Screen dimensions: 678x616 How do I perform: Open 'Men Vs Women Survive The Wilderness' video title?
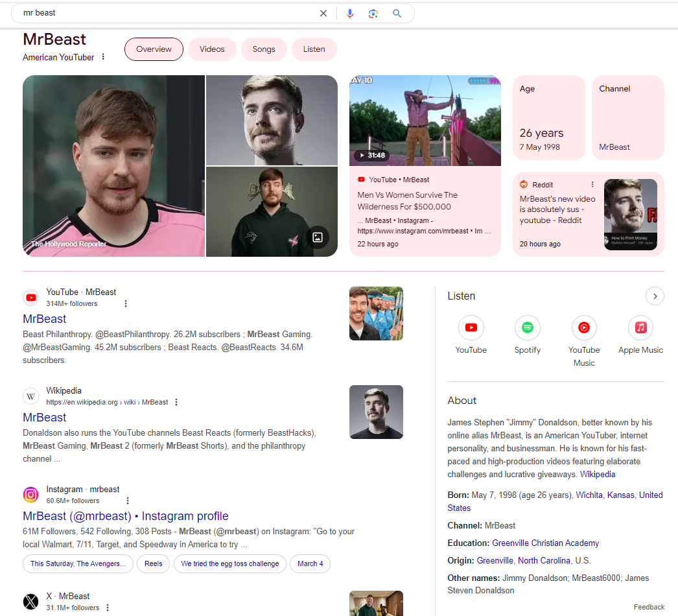click(407, 201)
